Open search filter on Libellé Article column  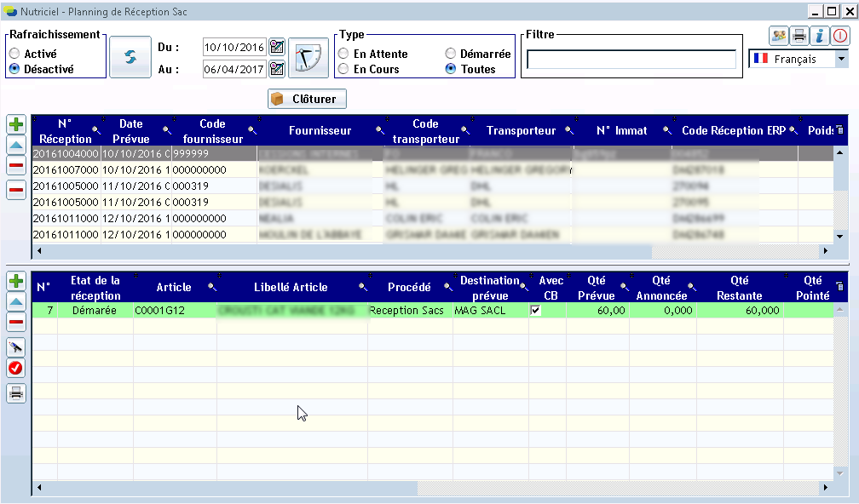(x=362, y=287)
